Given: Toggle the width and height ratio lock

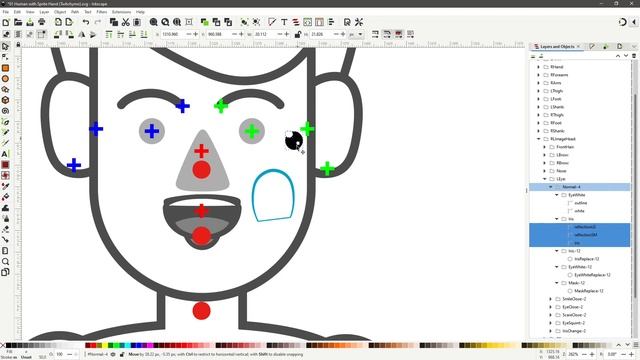Looking at the screenshot, I should coord(298,34).
